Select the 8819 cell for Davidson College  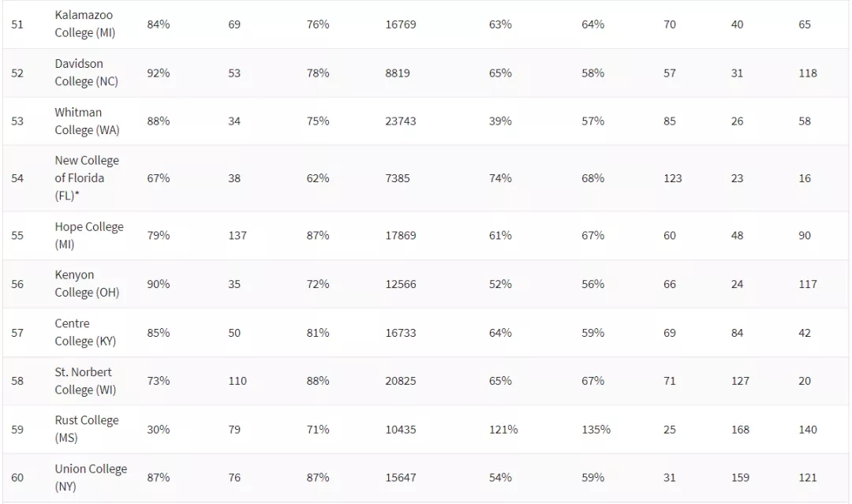397,73
